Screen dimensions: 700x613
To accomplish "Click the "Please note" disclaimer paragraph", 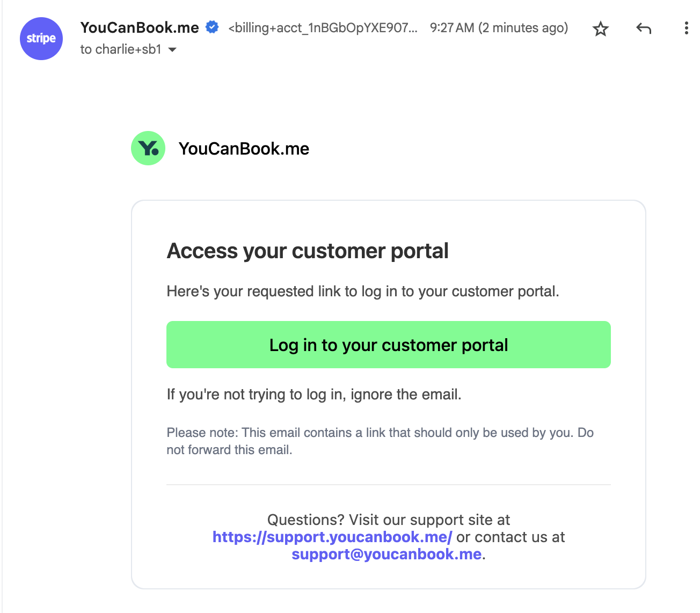I will [380, 441].
